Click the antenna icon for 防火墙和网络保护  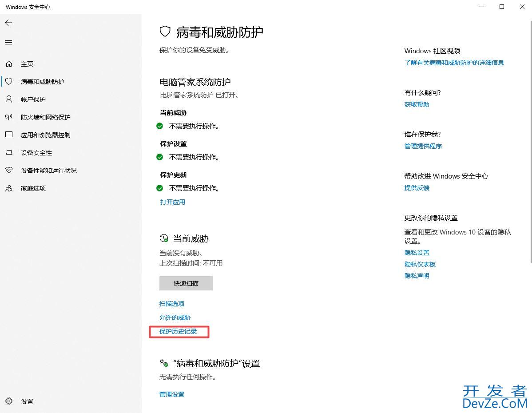click(x=9, y=117)
